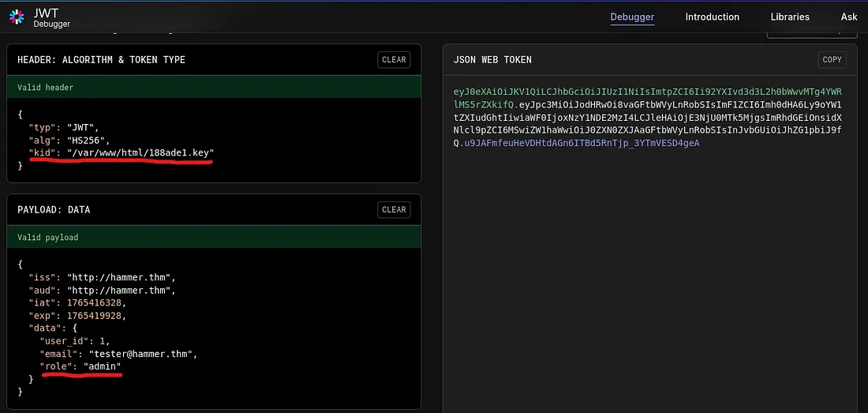The image size is (868, 413).
Task: Click the JSON WEB TOKEN panel title
Action: (492, 60)
